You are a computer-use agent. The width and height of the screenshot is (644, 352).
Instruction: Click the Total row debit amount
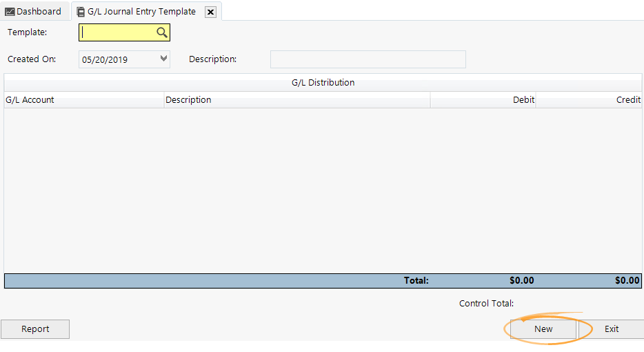click(521, 281)
